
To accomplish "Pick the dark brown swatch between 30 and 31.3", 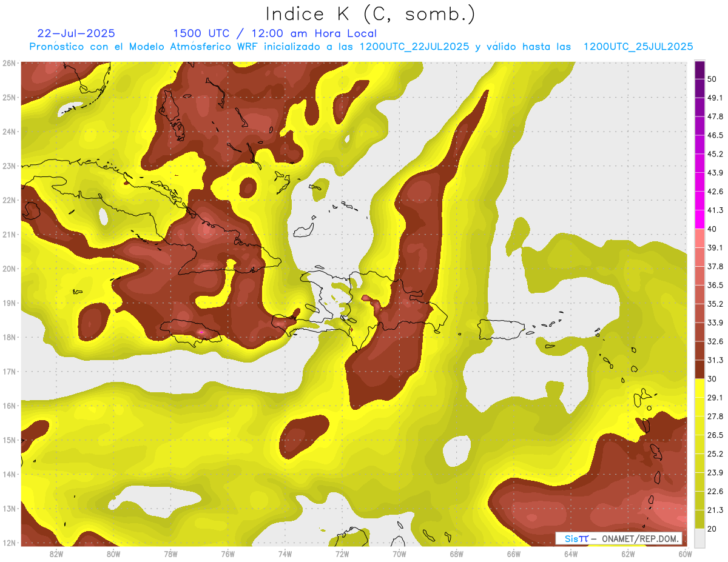I will click(x=699, y=369).
